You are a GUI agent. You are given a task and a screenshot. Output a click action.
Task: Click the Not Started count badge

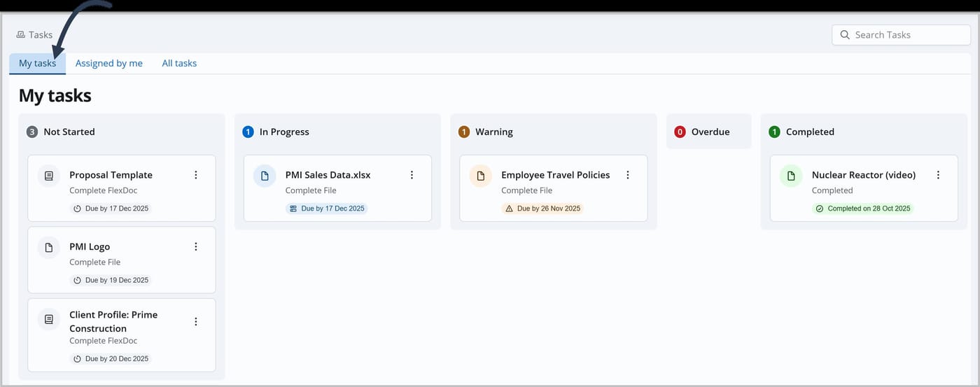(31, 132)
